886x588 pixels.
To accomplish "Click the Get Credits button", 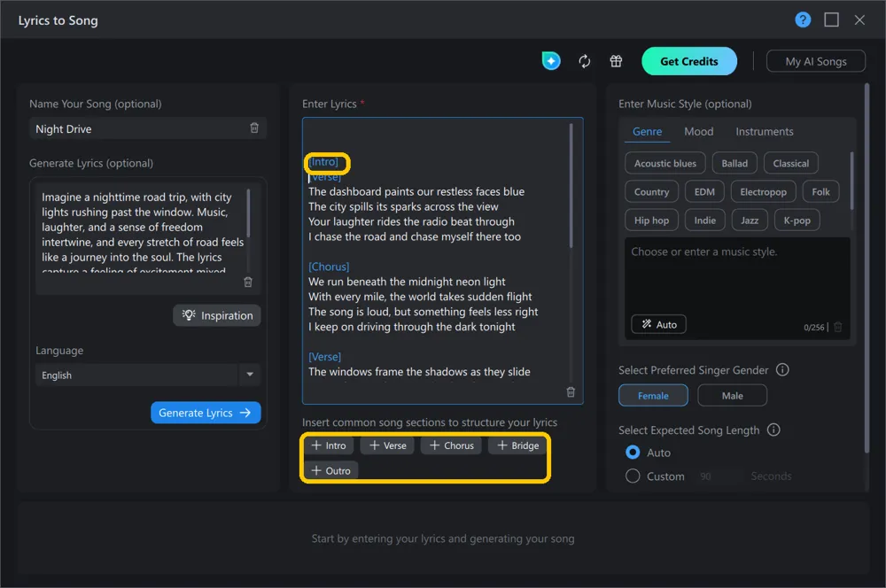I will click(689, 61).
